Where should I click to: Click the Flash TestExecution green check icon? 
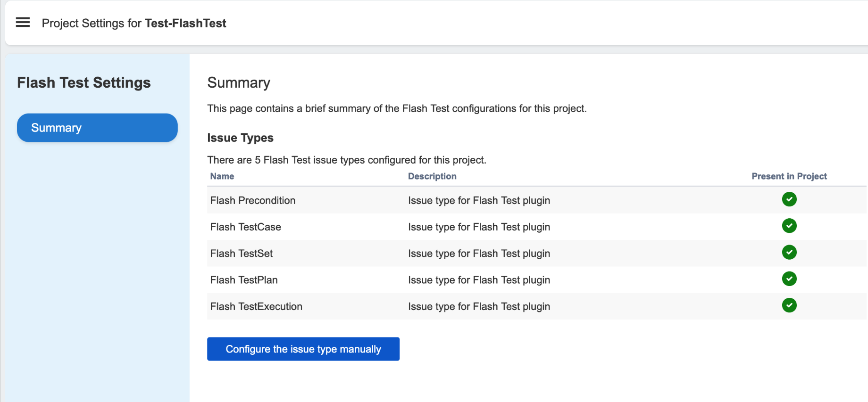click(x=789, y=305)
